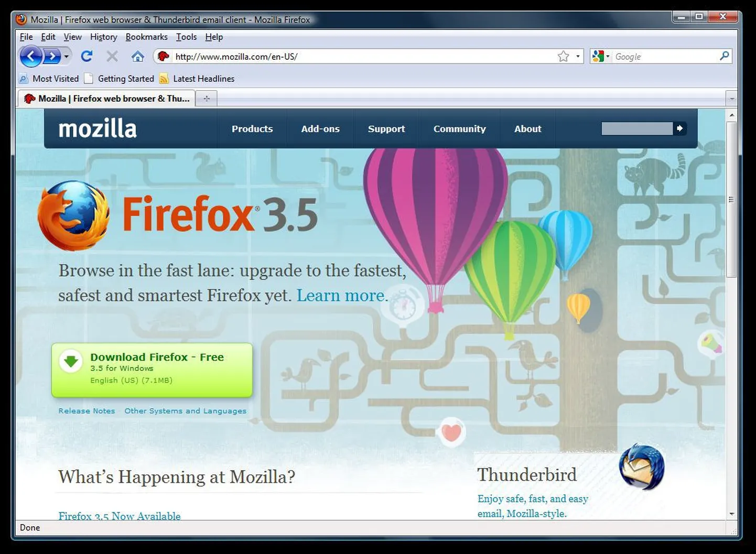This screenshot has width=756, height=554.
Task: Submit site search with arrow button
Action: 680,128
